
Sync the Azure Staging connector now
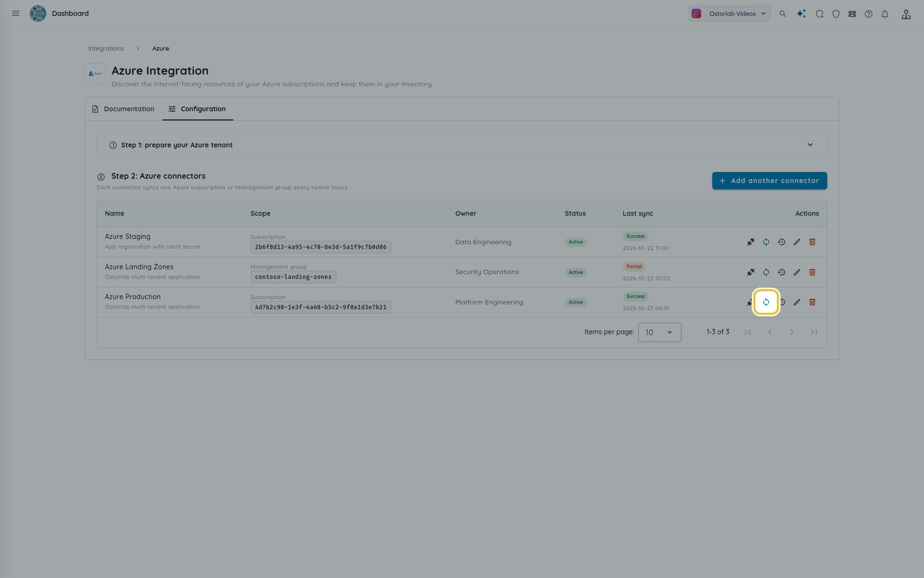pos(766,242)
